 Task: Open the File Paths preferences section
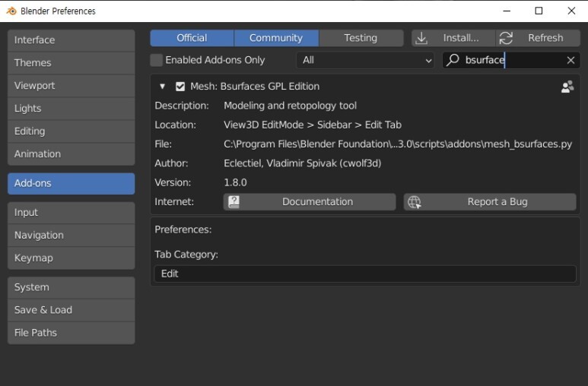(72, 333)
